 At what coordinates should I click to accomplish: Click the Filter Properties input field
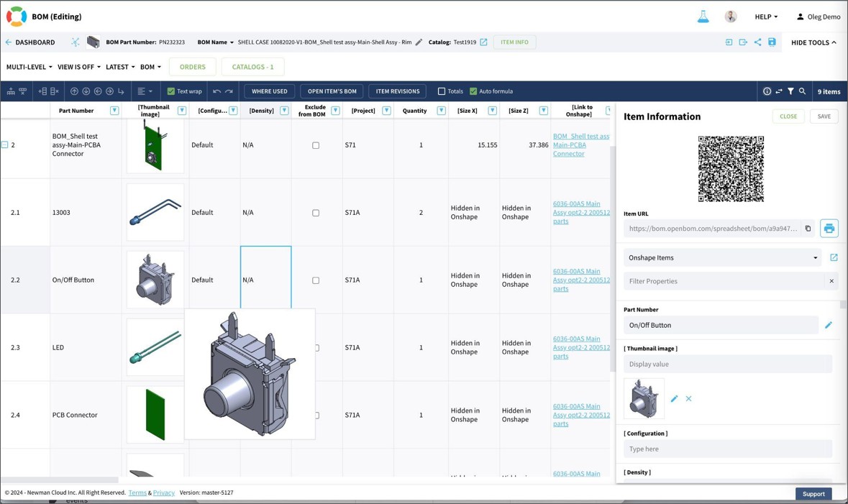[x=723, y=281]
